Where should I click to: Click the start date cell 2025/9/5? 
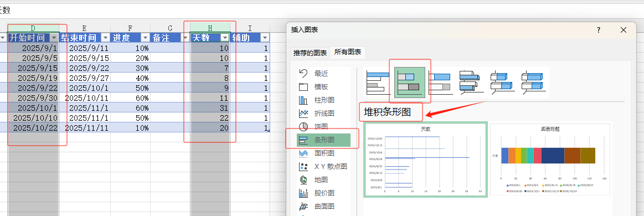[34, 58]
